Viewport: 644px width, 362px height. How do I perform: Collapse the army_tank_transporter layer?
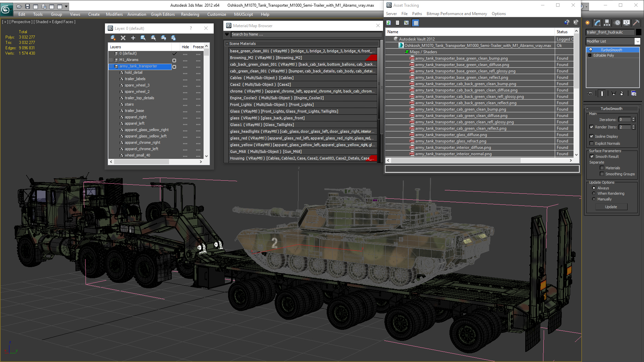pyautogui.click(x=111, y=66)
